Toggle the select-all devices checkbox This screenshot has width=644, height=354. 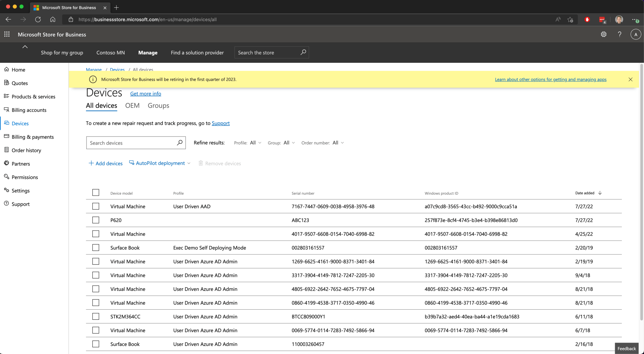pos(96,193)
